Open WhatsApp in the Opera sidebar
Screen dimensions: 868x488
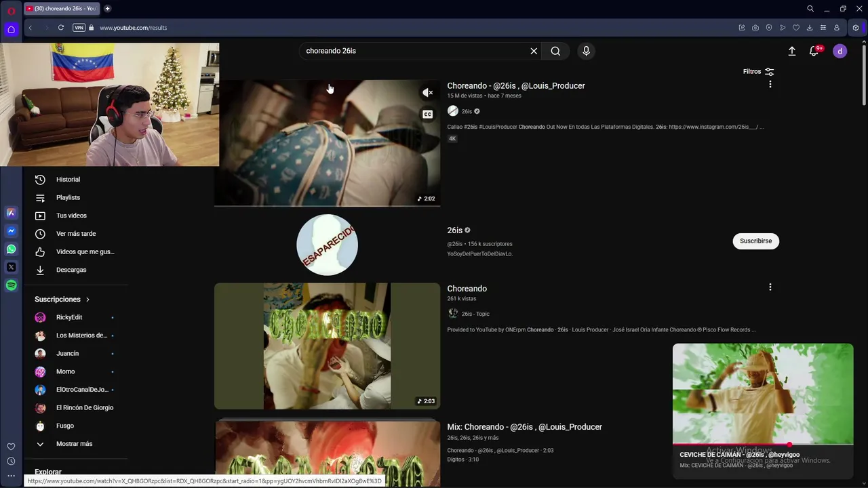click(x=11, y=249)
